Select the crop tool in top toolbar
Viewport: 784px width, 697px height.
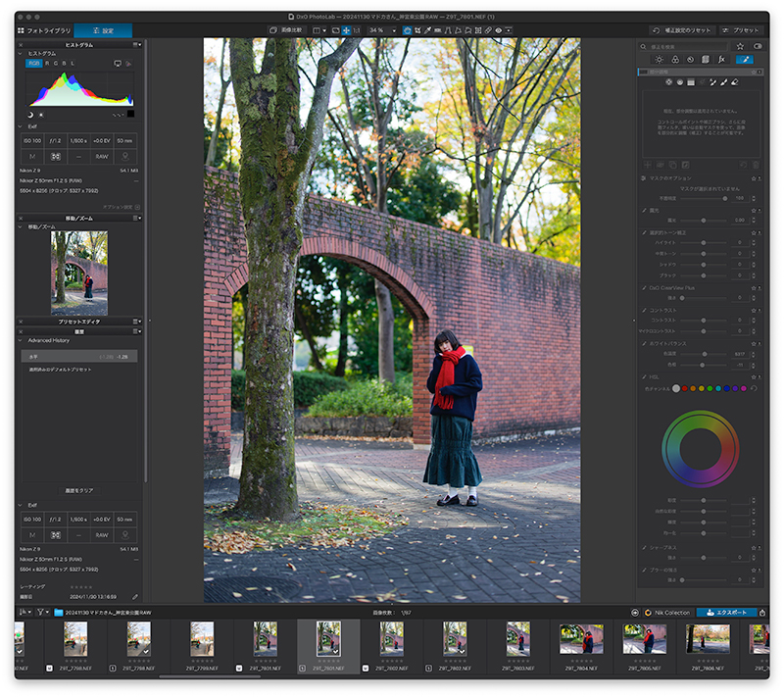coord(417,30)
